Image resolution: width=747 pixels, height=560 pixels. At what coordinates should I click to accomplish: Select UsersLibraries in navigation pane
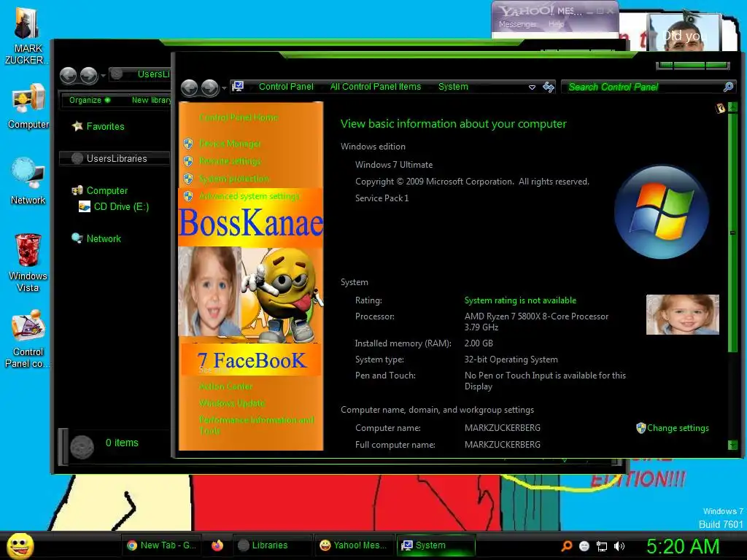pos(116,158)
